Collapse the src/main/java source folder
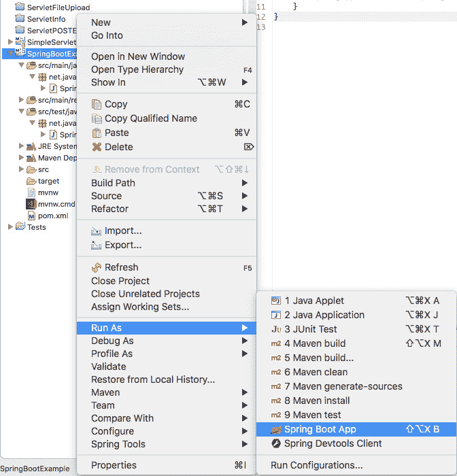The width and height of the screenshot is (457, 476). coord(21,65)
